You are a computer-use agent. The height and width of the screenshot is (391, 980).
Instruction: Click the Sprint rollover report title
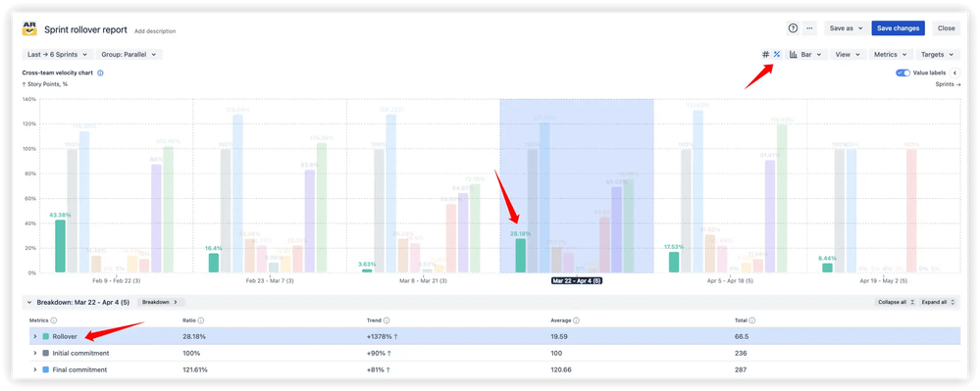(x=85, y=29)
